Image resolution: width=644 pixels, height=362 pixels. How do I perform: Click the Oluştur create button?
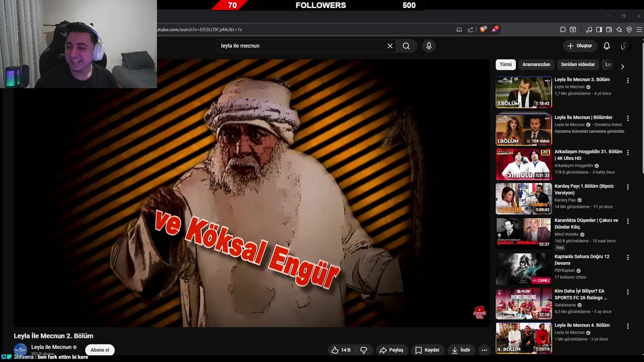(579, 46)
